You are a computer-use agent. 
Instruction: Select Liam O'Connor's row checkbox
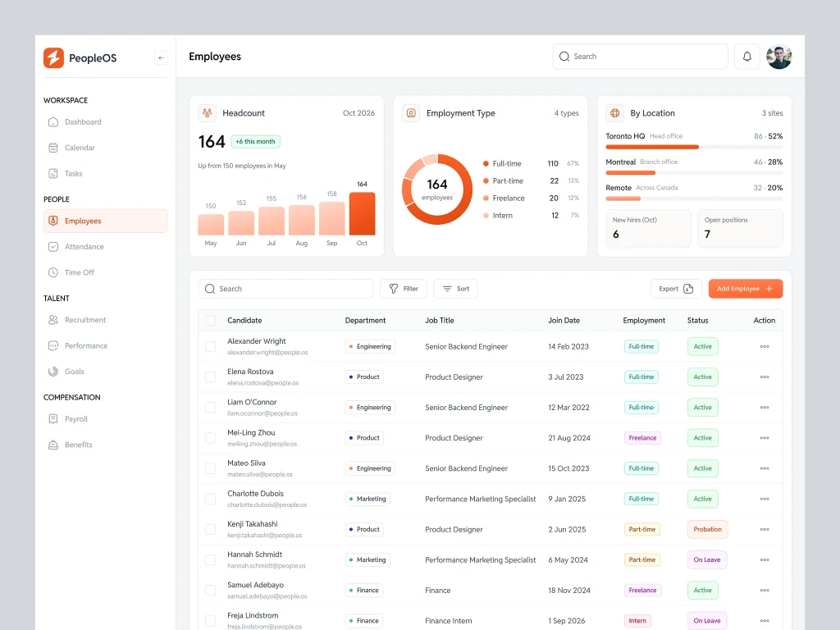tap(211, 408)
